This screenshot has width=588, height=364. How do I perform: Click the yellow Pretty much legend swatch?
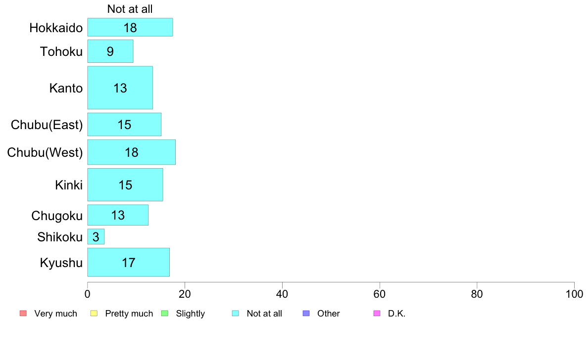[94, 313]
